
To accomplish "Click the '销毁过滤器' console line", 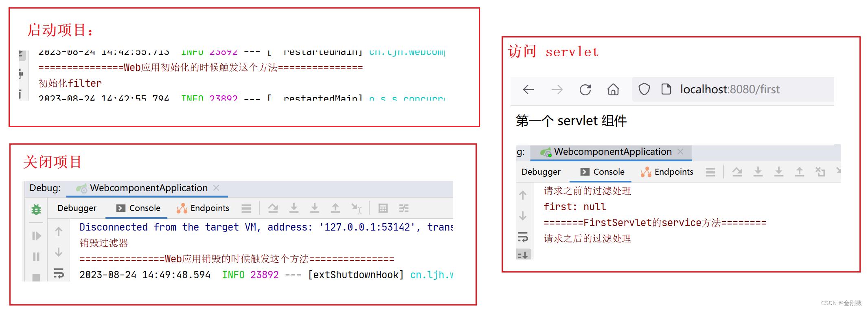I will click(104, 243).
